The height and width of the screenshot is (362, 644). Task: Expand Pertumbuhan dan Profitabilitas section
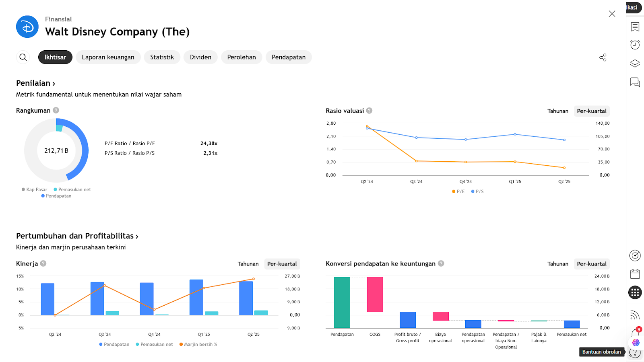coord(77,236)
